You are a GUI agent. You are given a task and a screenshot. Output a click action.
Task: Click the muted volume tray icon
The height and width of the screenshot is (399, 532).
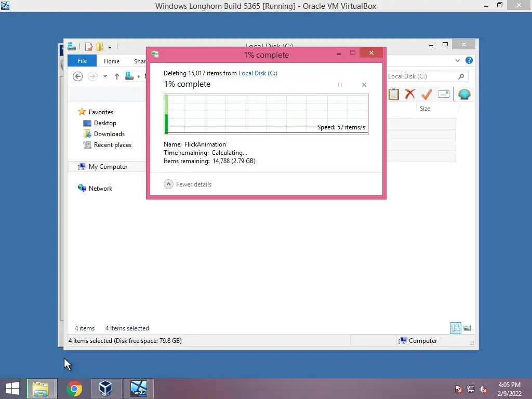[x=483, y=389]
